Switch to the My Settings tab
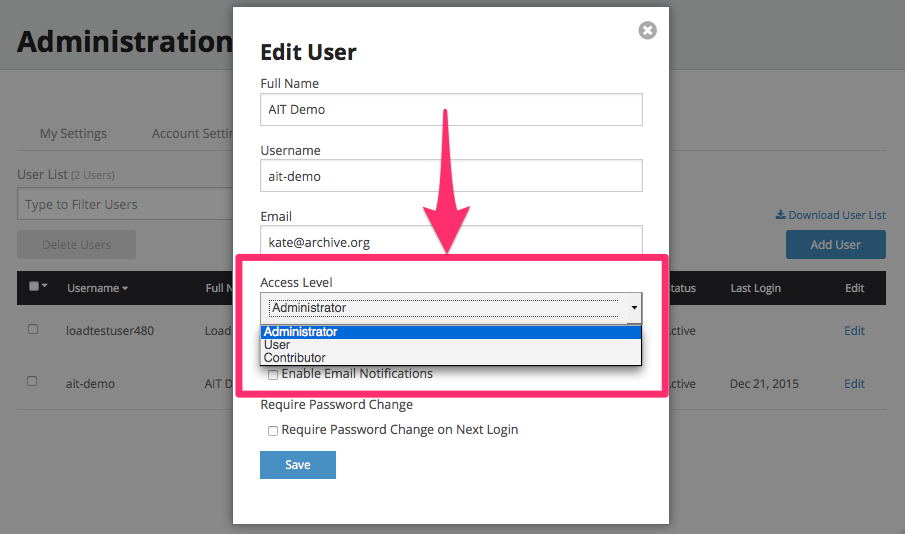The height and width of the screenshot is (534, 905). 73,133
